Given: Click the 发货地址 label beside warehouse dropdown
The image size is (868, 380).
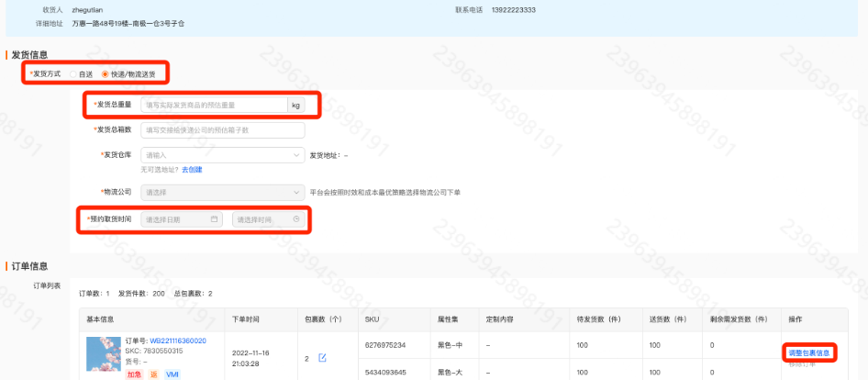Looking at the screenshot, I should coord(328,155).
